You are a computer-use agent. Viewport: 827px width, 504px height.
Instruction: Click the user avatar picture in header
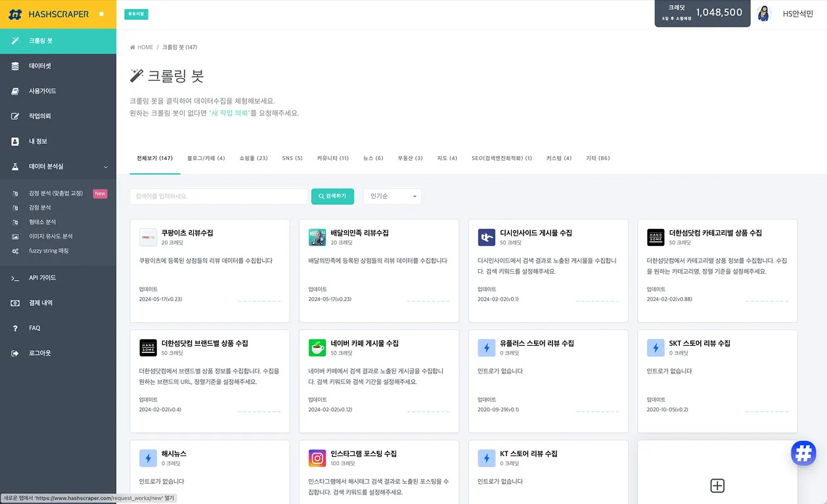[x=763, y=14]
